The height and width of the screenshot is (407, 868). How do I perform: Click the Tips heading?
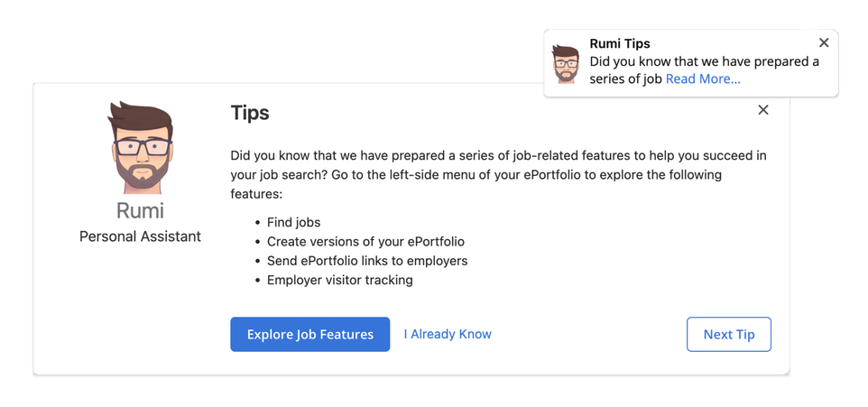[x=250, y=113]
